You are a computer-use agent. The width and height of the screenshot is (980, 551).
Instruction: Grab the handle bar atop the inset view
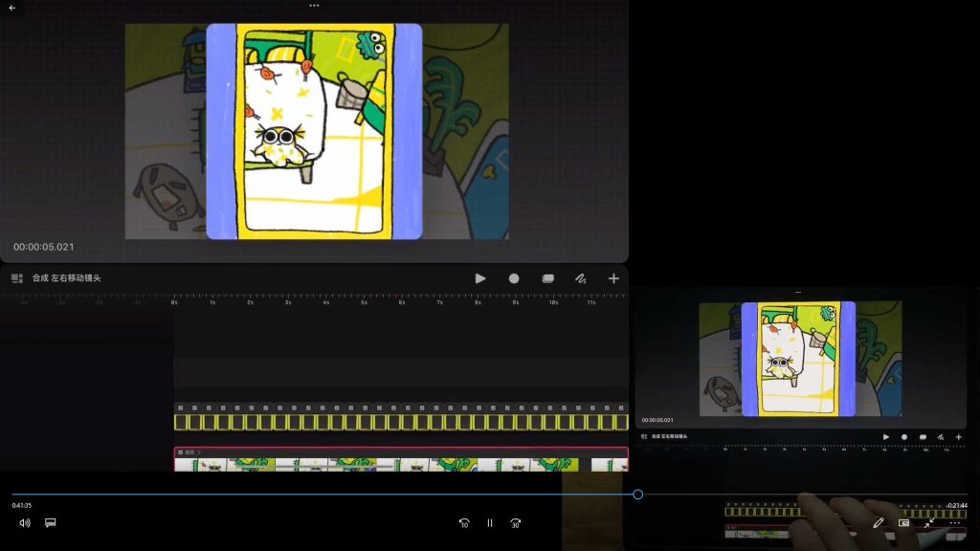click(798, 293)
